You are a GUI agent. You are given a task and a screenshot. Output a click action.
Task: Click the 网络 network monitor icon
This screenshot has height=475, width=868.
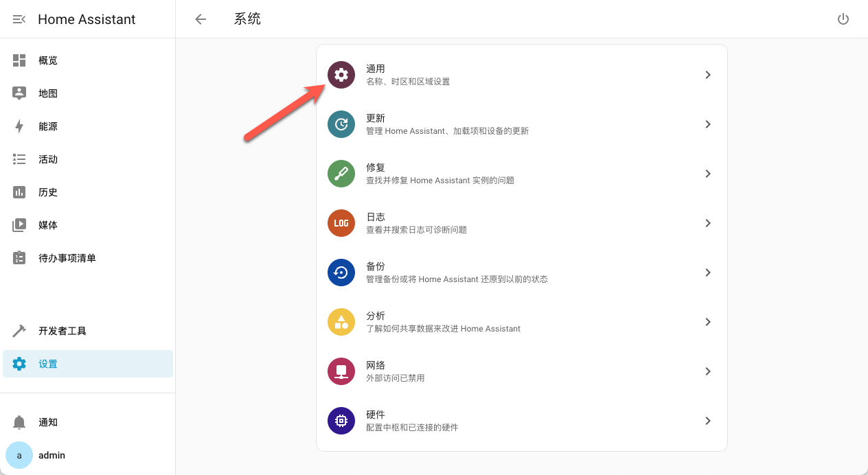341,371
